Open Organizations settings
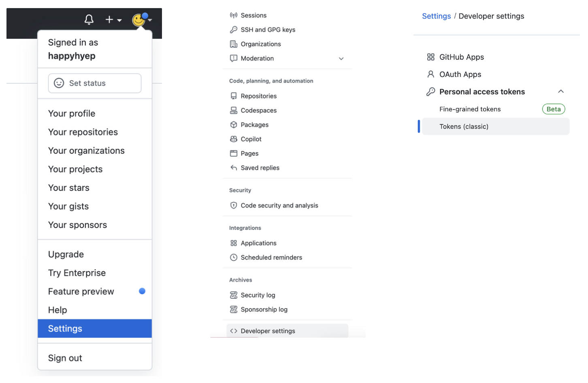Image resolution: width=588 pixels, height=383 pixels. [x=261, y=44]
